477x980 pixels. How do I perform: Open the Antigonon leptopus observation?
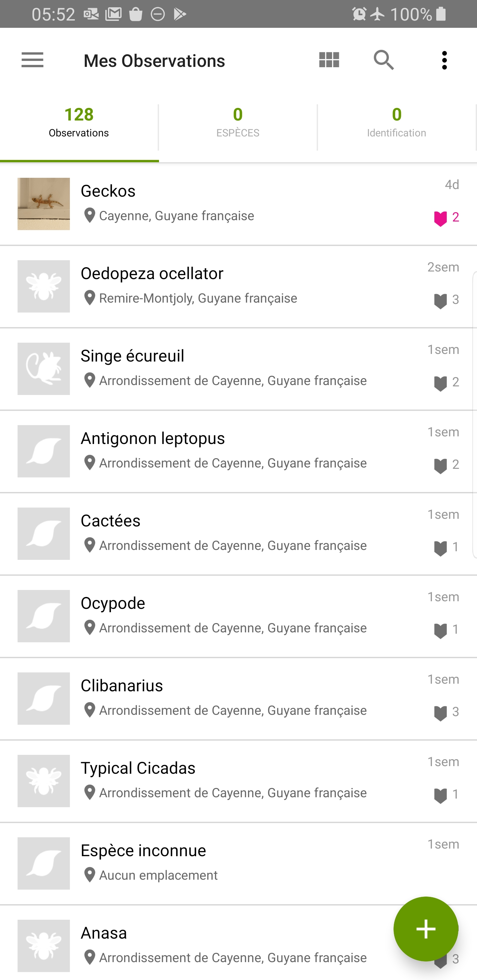coord(229,451)
